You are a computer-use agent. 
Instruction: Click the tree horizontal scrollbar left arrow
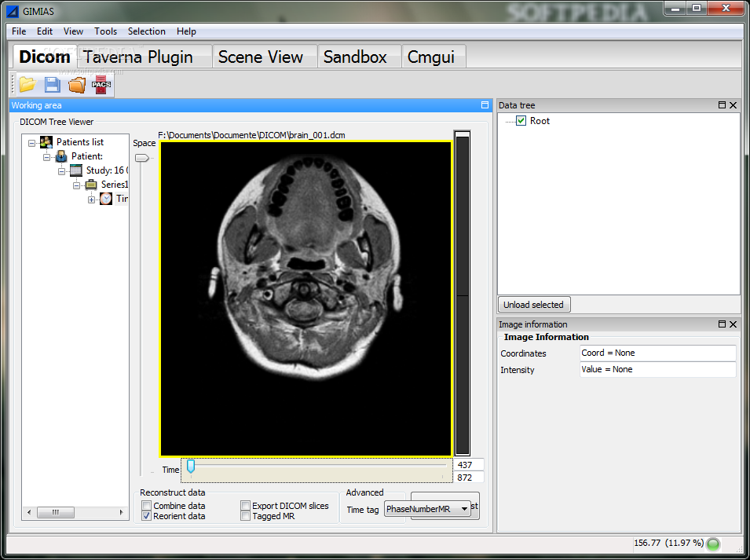29,512
